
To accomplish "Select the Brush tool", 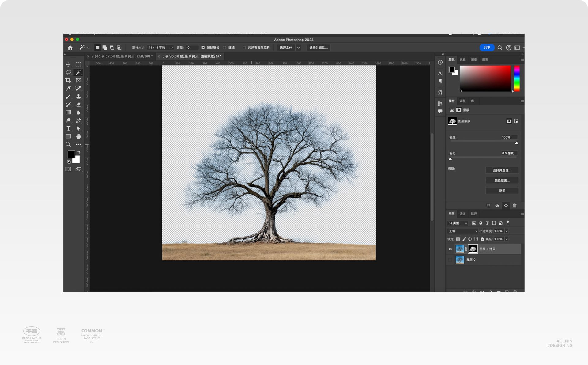I will click(68, 97).
